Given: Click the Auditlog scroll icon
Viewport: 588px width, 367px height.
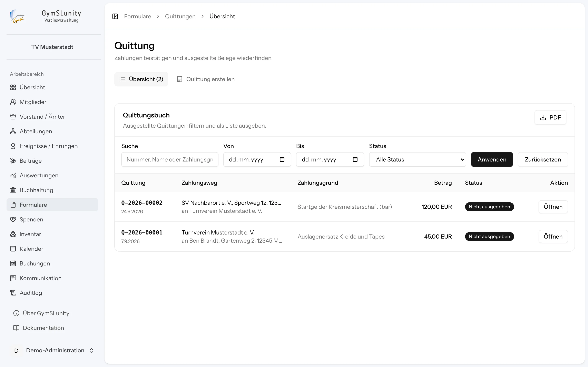Looking at the screenshot, I should (13, 293).
